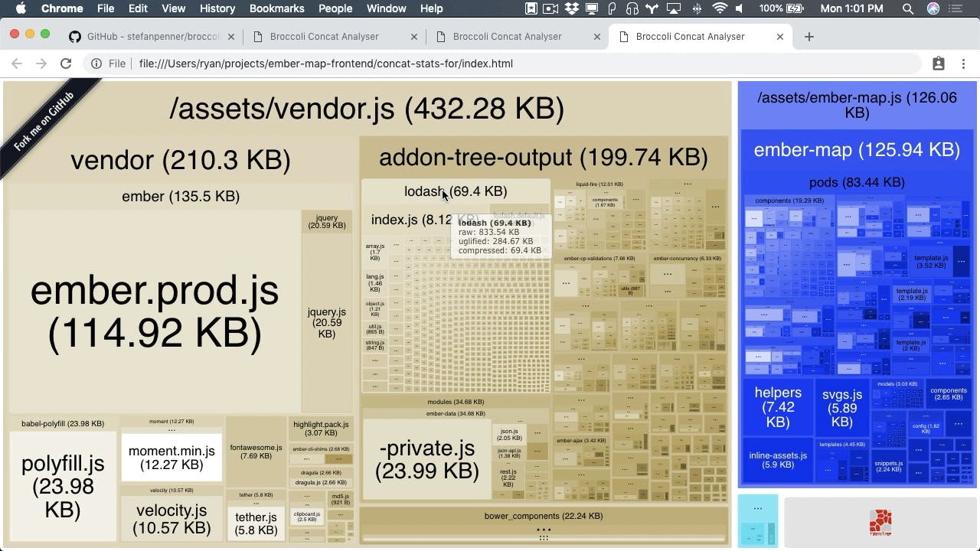Click the ember-concurrency (6.33 KB) group label
The height and width of the screenshot is (551, 980).
coord(688,259)
